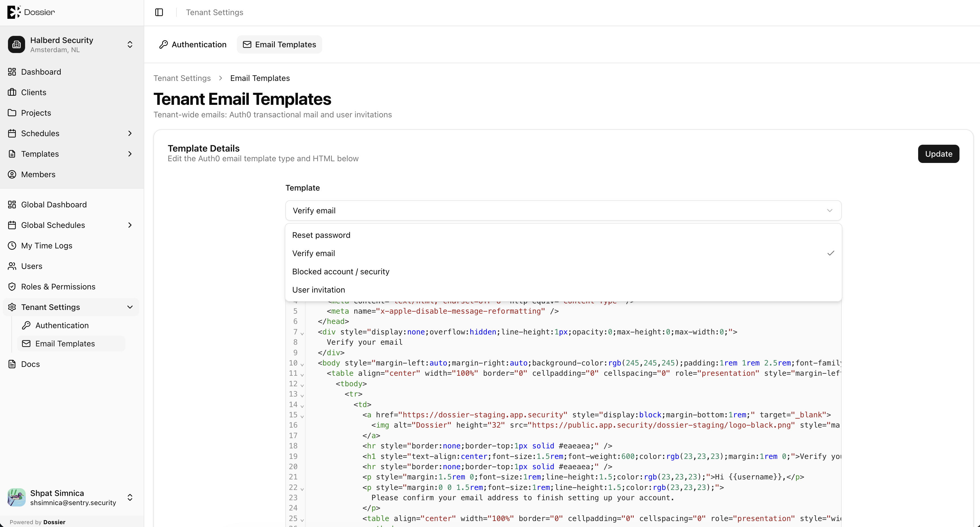Open the Halberd Security tenant switcher

click(72, 44)
